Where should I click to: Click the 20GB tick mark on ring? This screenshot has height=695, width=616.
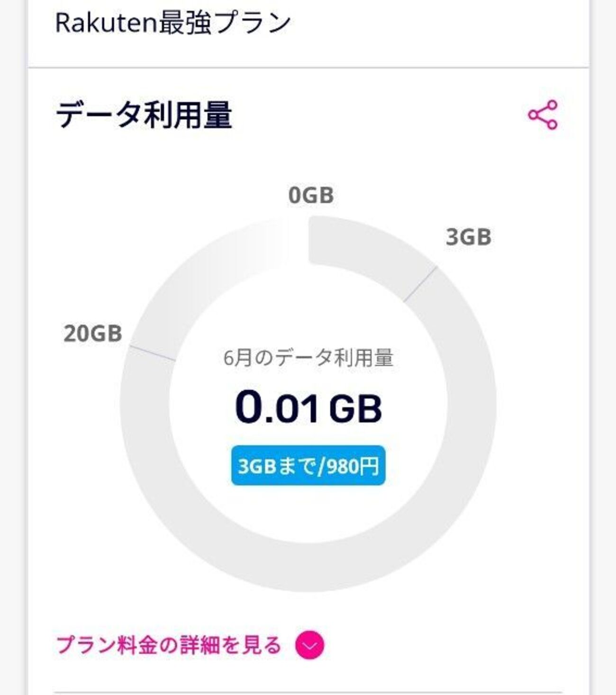click(153, 353)
